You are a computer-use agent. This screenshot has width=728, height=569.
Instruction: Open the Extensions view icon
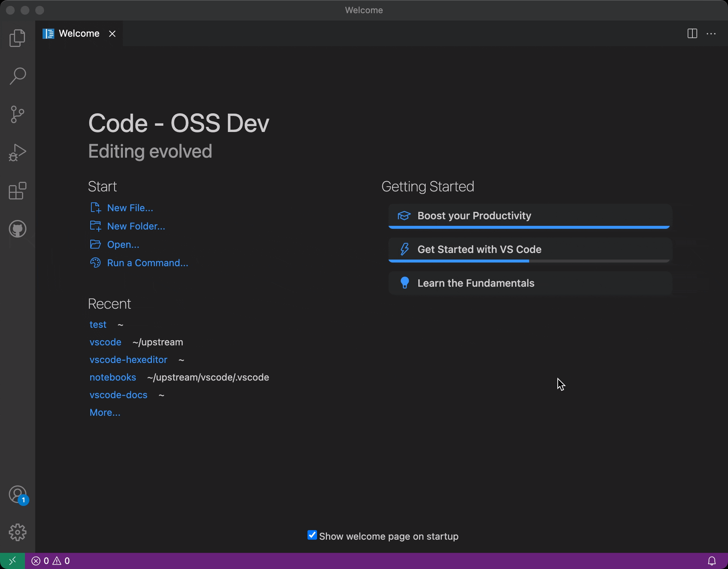click(17, 191)
